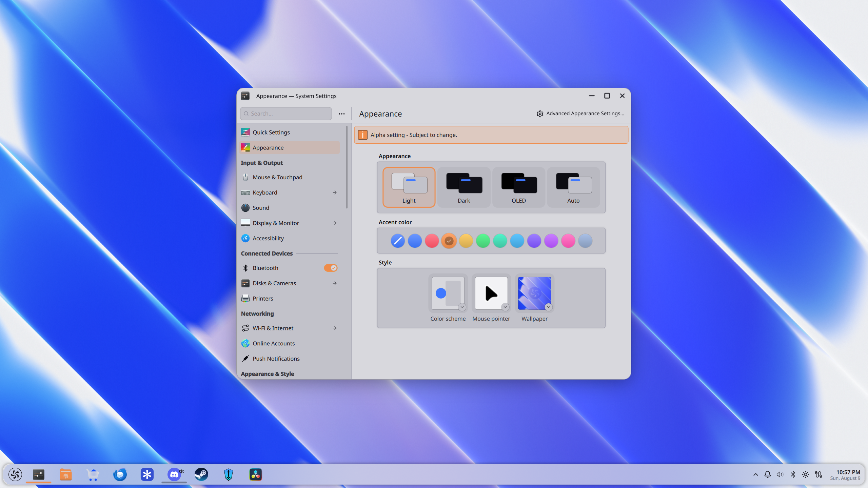Image resolution: width=868 pixels, height=488 pixels.
Task: Click the volume speaker tray icon
Action: (x=780, y=474)
